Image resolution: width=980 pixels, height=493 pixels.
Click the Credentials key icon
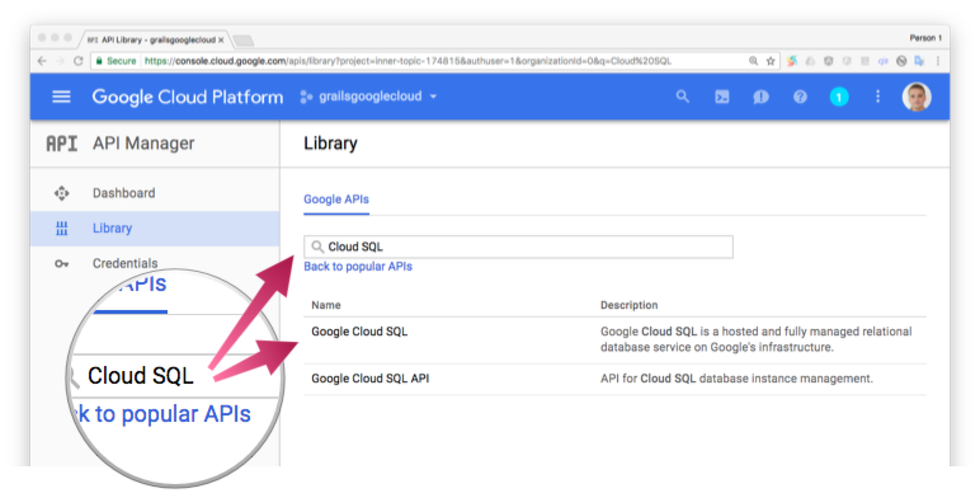click(x=62, y=264)
